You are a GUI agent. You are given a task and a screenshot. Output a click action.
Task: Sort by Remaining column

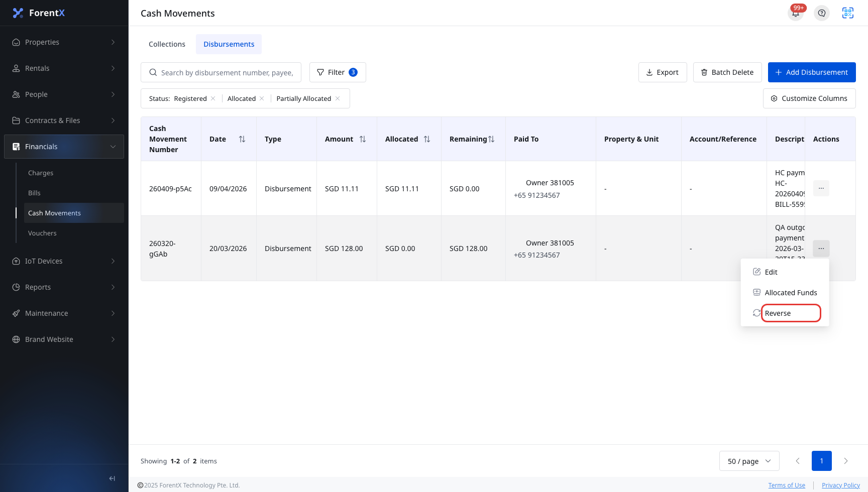(x=491, y=139)
